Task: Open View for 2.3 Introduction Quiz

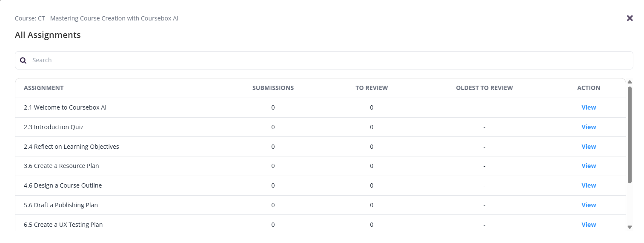Action: click(x=588, y=127)
